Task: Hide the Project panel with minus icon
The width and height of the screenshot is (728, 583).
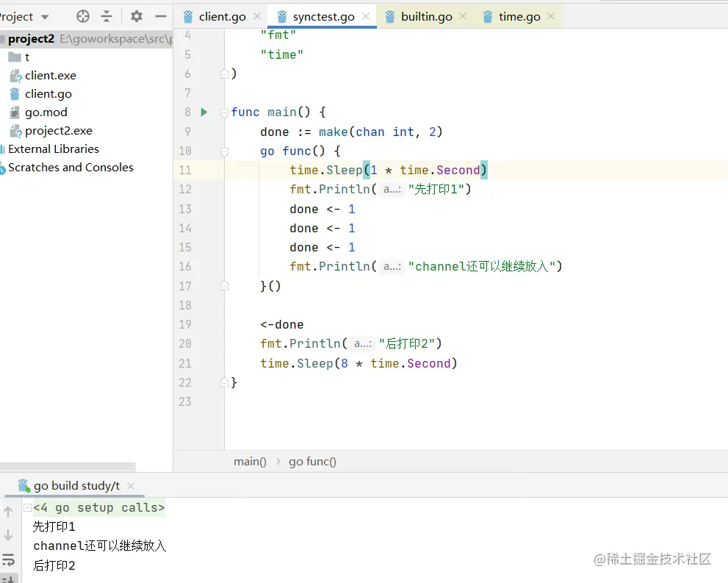Action: pos(161,17)
